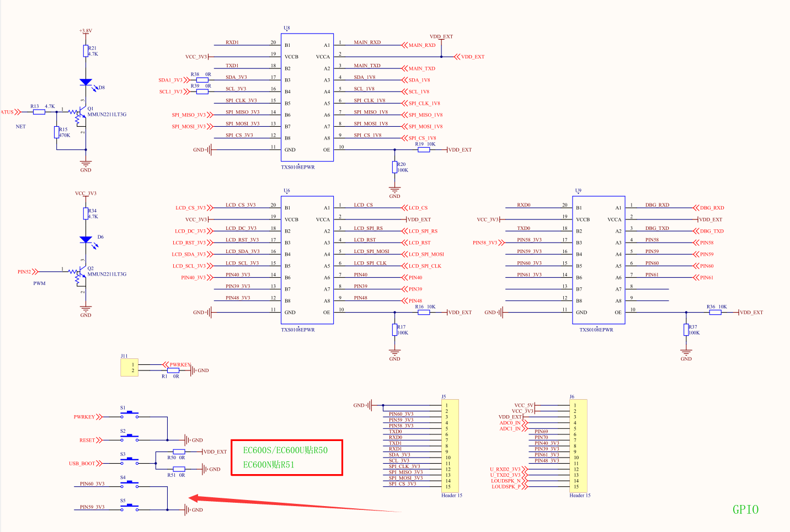Select the R15 470K resistor
The image size is (790, 532).
tap(57, 132)
